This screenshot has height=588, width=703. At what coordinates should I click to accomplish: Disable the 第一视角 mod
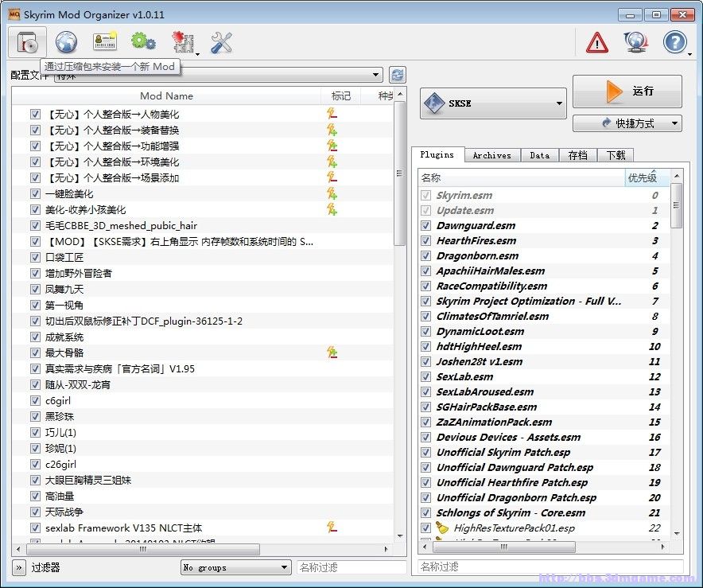35,305
